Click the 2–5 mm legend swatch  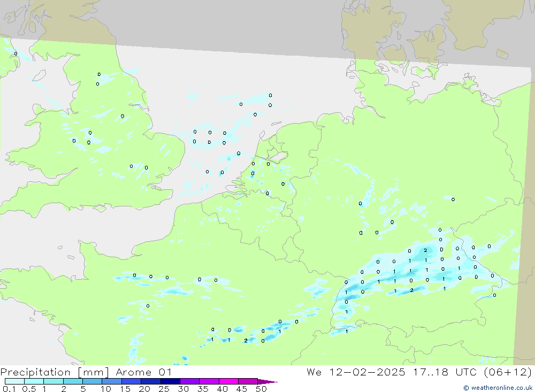click(73, 381)
